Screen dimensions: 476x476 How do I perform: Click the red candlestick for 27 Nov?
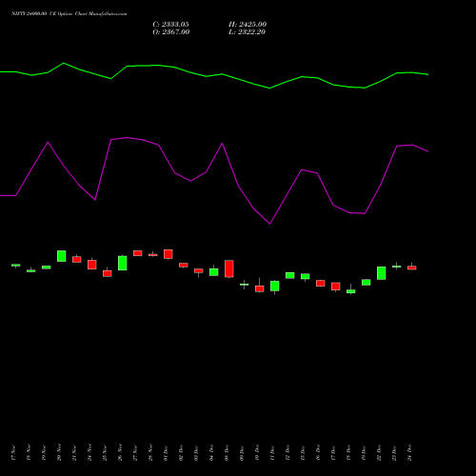pyautogui.click(x=138, y=253)
